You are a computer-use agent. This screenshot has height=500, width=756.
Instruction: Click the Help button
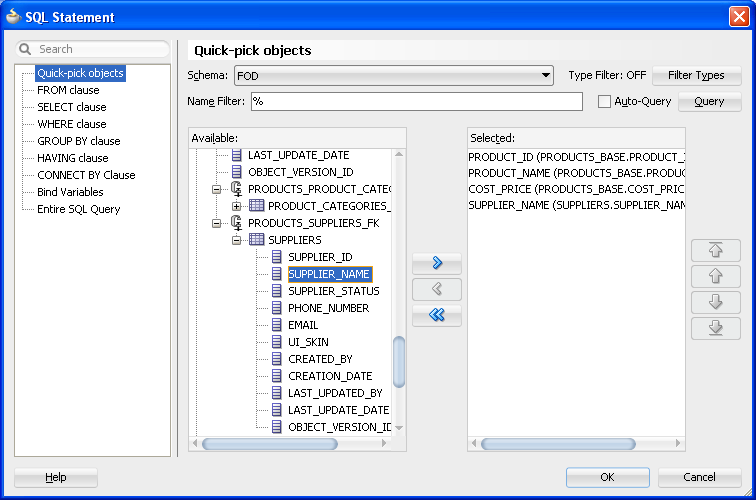coord(56,477)
